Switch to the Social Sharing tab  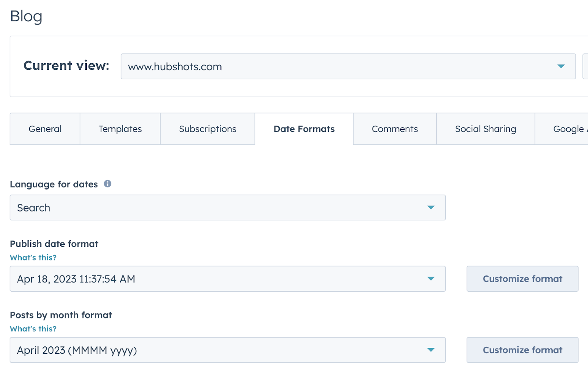click(x=485, y=129)
